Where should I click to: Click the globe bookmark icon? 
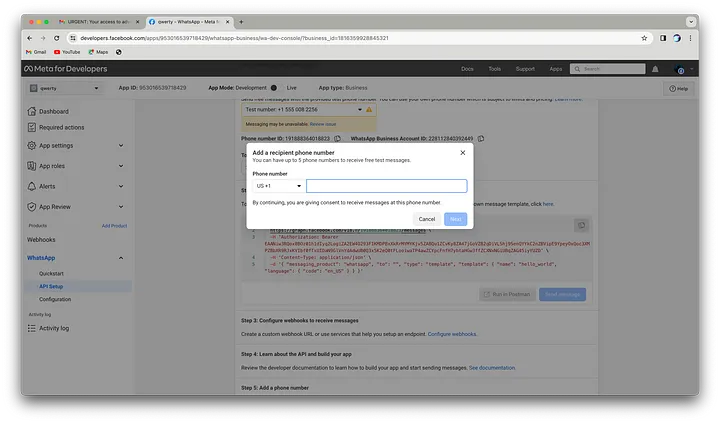119,52
